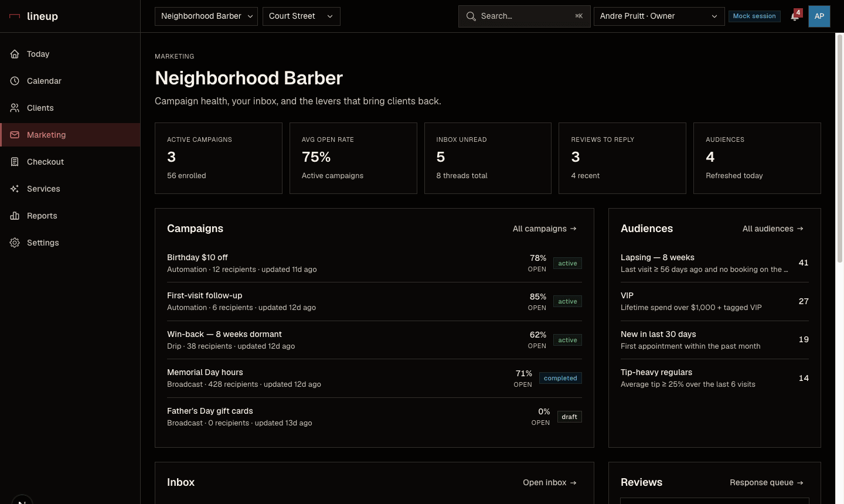The image size is (844, 504).
Task: Open the AP user avatar
Action: pos(819,16)
